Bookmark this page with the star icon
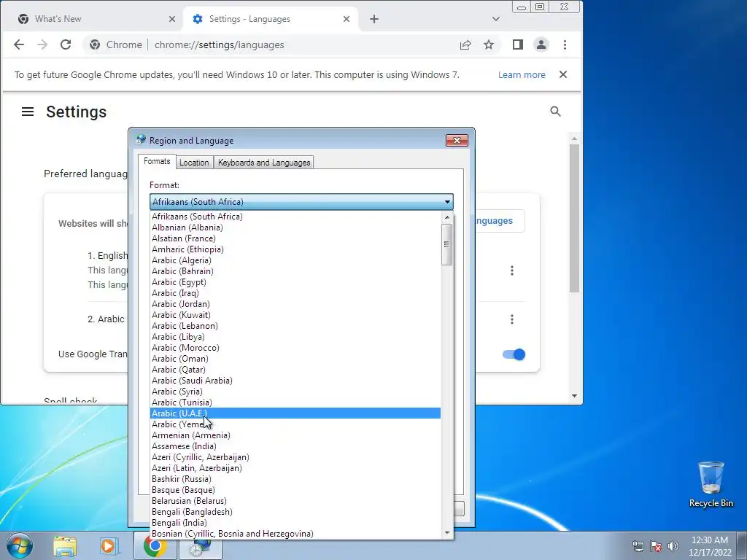The width and height of the screenshot is (747, 560). [489, 44]
